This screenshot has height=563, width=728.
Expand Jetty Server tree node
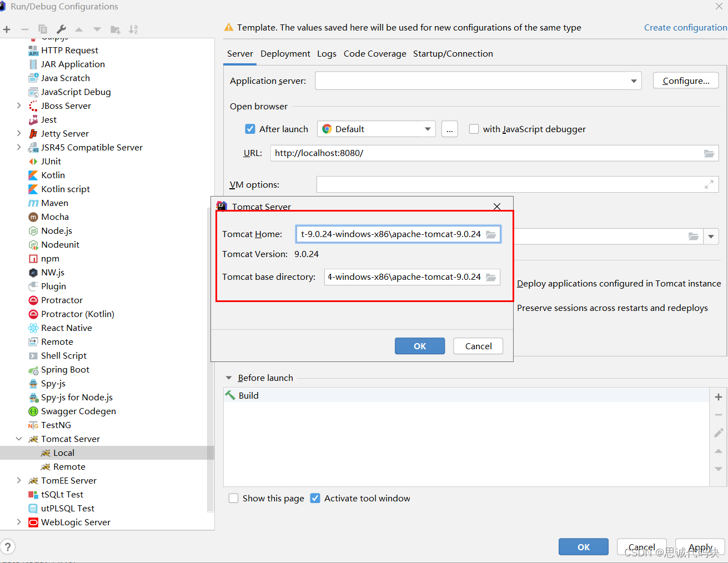[19, 134]
